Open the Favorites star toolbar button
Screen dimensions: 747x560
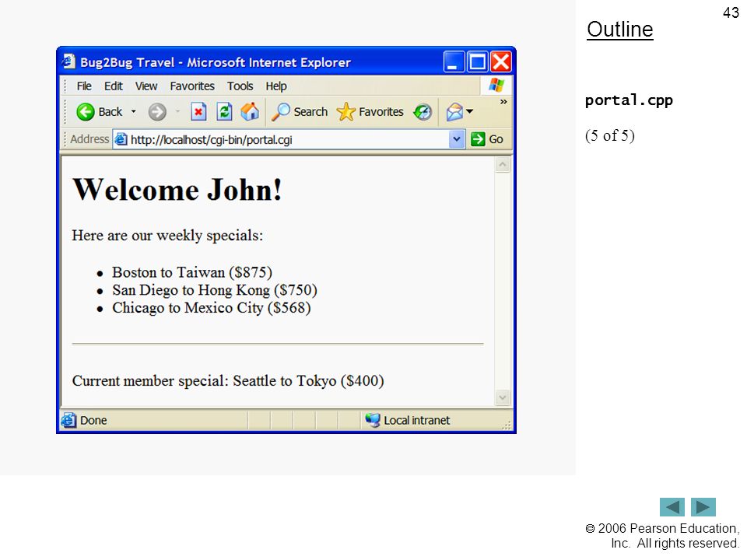tap(370, 112)
